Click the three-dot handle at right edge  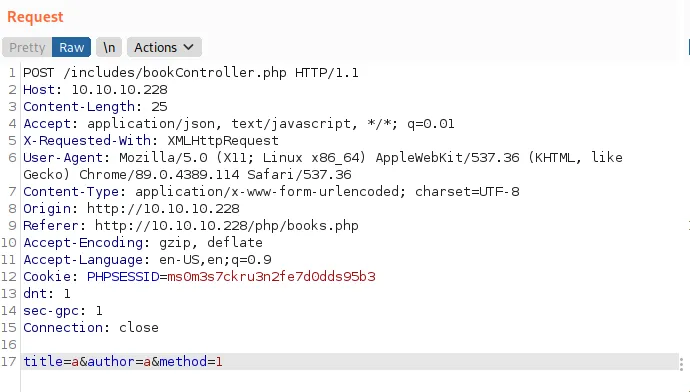(x=681, y=364)
